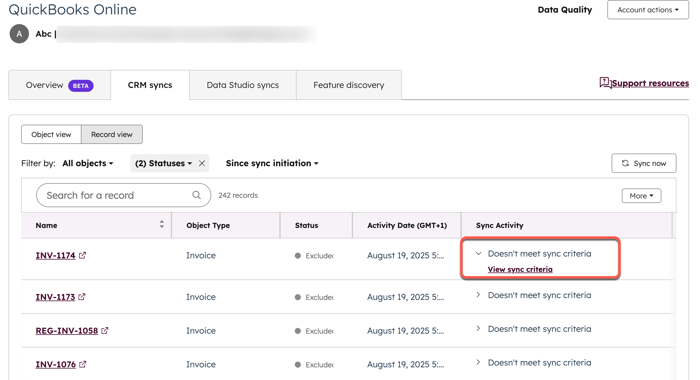Select the CRM syncs tab
Screen dimensions: 700x380
(x=150, y=85)
